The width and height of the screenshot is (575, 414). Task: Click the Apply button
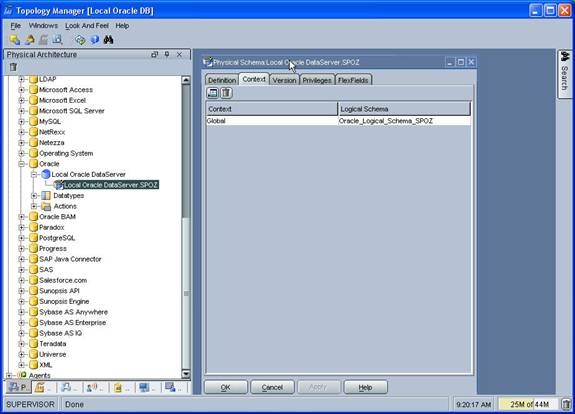[319, 387]
